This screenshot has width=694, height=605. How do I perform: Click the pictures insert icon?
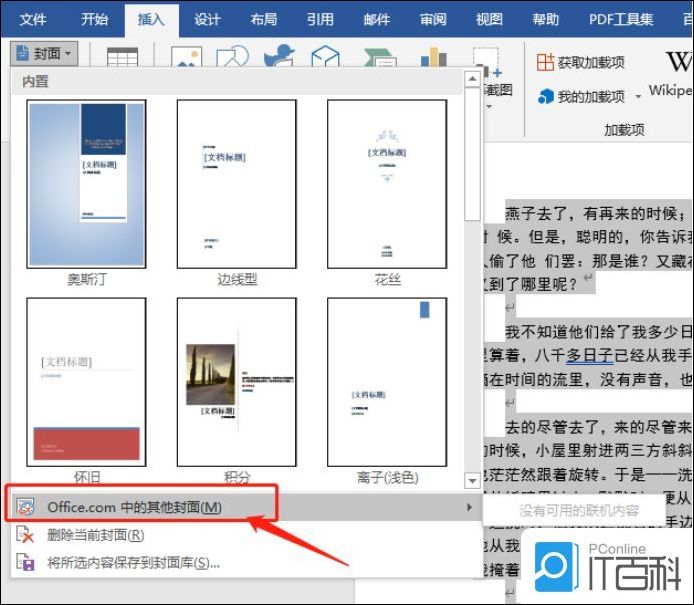tap(187, 58)
